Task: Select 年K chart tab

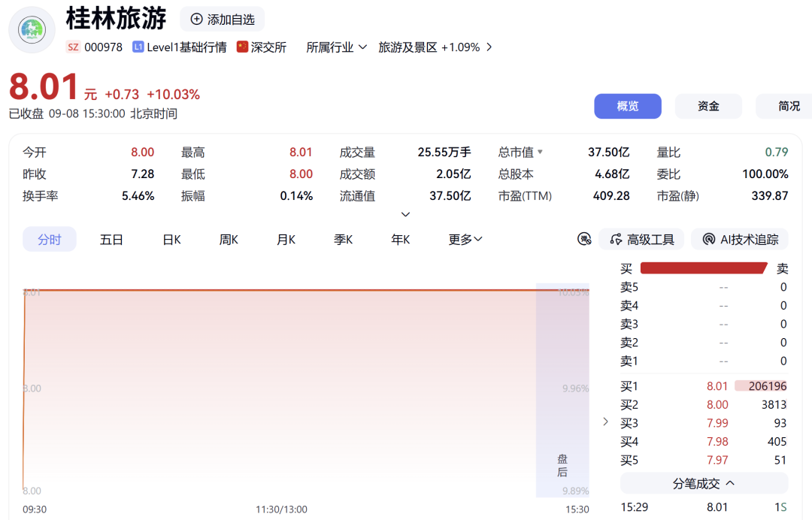Action: (400, 240)
